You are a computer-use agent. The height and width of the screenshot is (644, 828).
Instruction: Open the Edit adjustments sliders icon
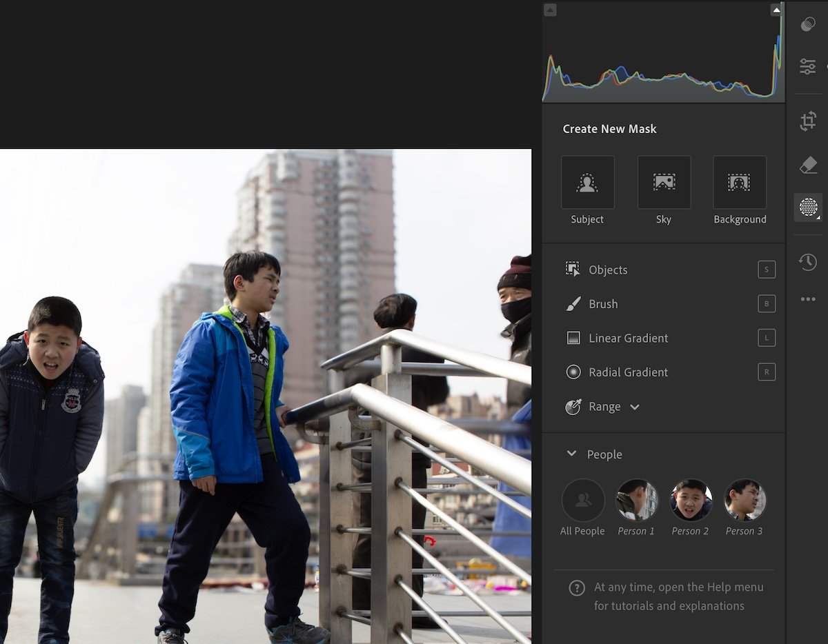pos(807,66)
